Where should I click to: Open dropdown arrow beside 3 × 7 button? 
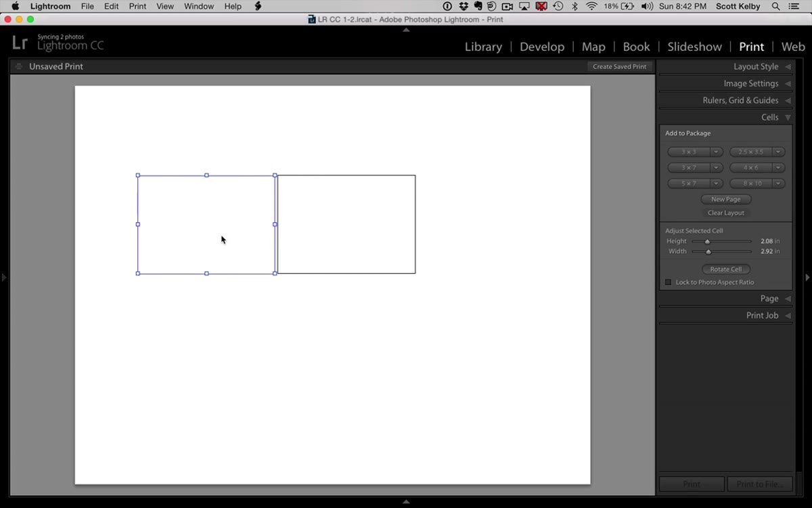(717, 168)
